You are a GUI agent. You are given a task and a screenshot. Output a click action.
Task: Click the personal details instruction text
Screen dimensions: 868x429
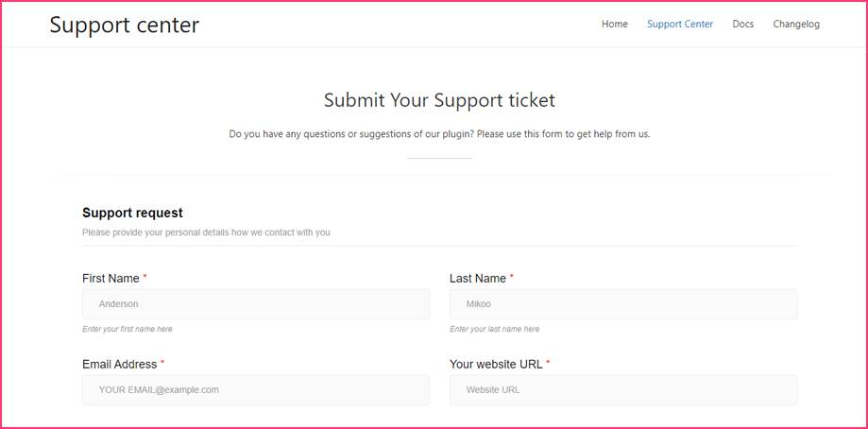coord(206,232)
